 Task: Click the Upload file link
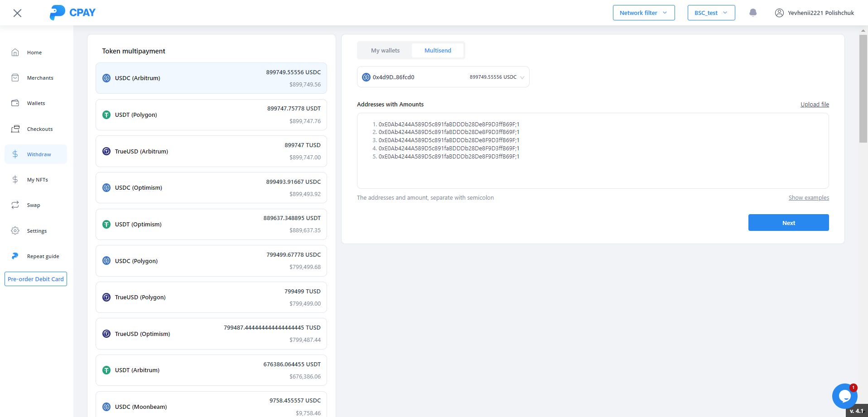coord(814,105)
